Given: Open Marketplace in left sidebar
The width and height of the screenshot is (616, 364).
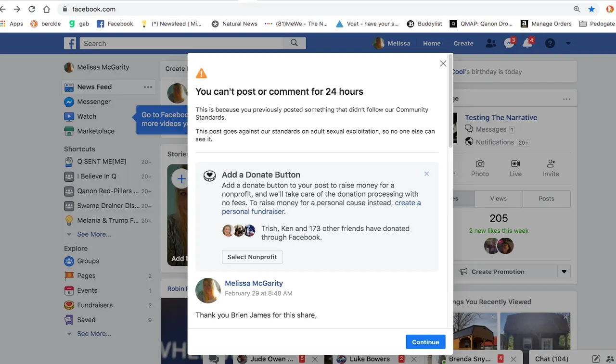Looking at the screenshot, I should pos(90,131).
